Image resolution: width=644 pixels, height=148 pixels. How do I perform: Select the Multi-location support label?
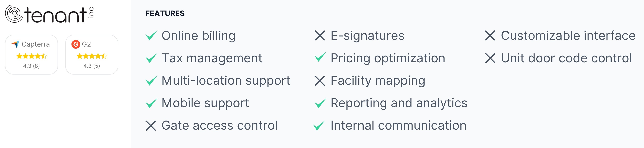click(226, 81)
